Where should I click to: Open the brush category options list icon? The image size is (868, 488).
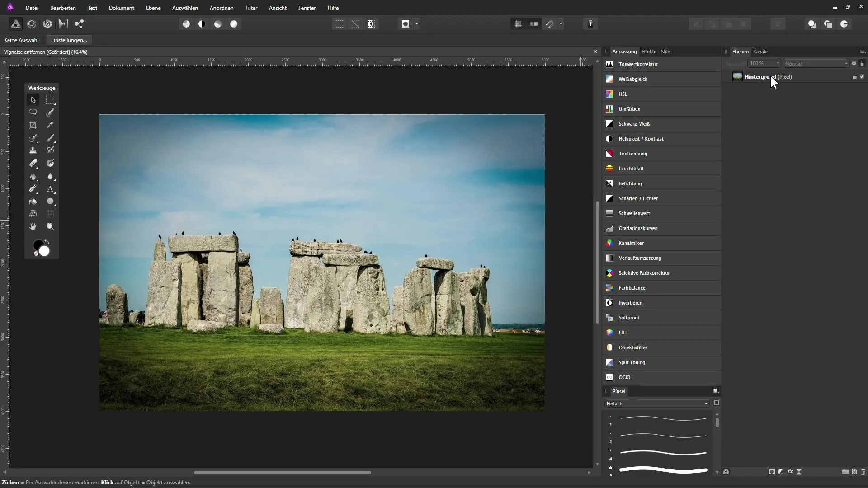717,403
